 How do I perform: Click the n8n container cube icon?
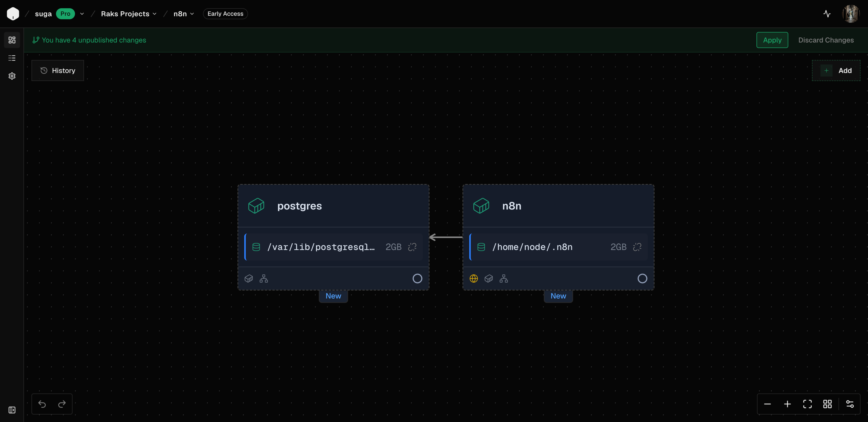point(481,205)
